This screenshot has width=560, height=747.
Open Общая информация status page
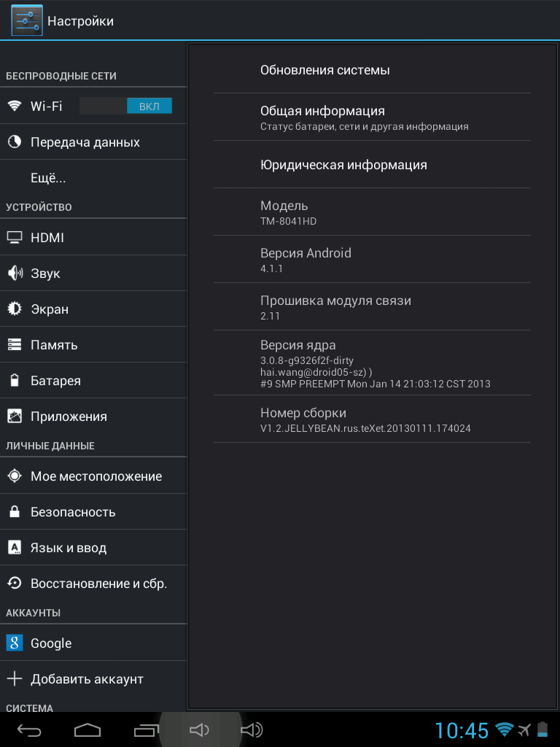pos(372,117)
